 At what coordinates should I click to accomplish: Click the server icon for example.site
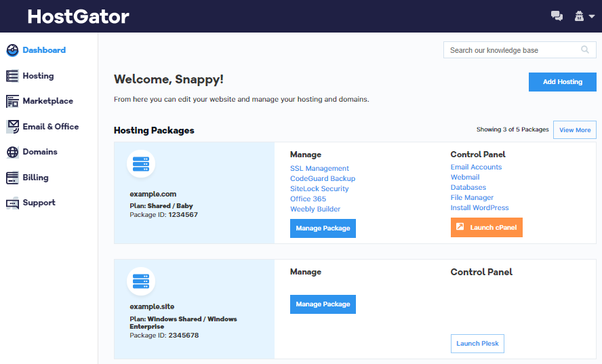tap(141, 281)
